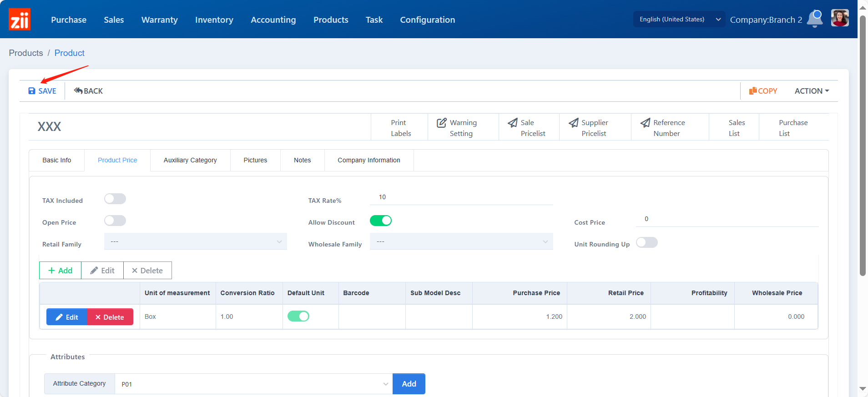Click the user profile avatar
868x397 pixels.
click(839, 19)
